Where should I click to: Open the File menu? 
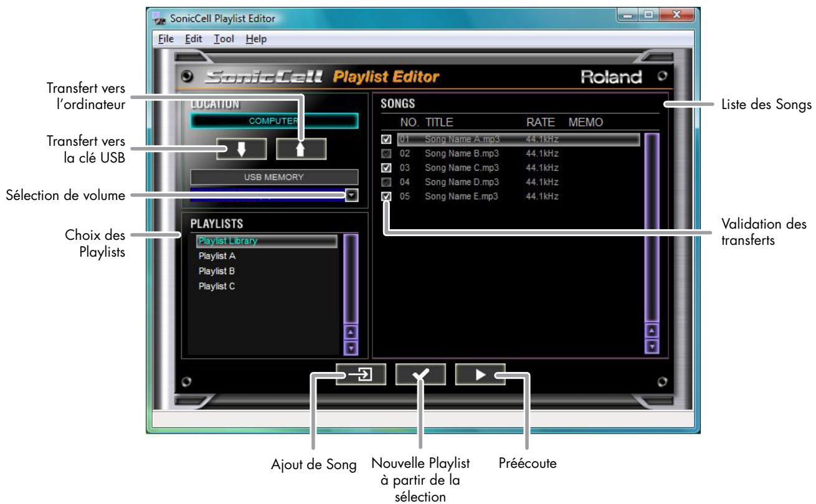[166, 39]
